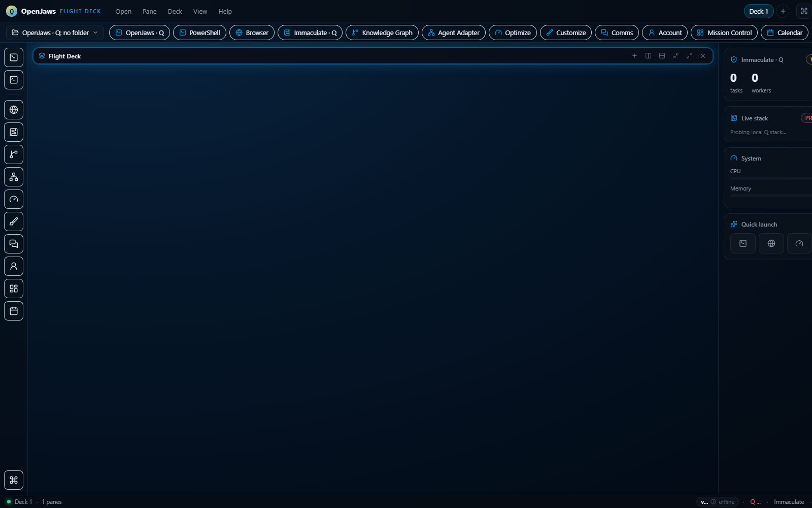The image size is (812, 508).
Task: Open the Comms chat sidebar icon
Action: point(14,244)
